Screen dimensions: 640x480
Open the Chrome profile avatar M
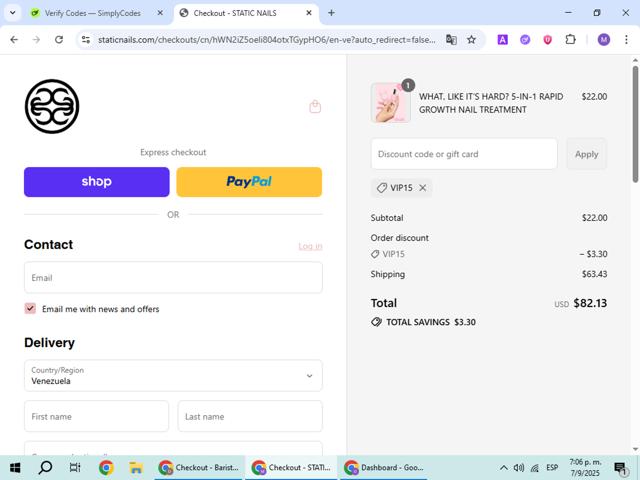[604, 40]
